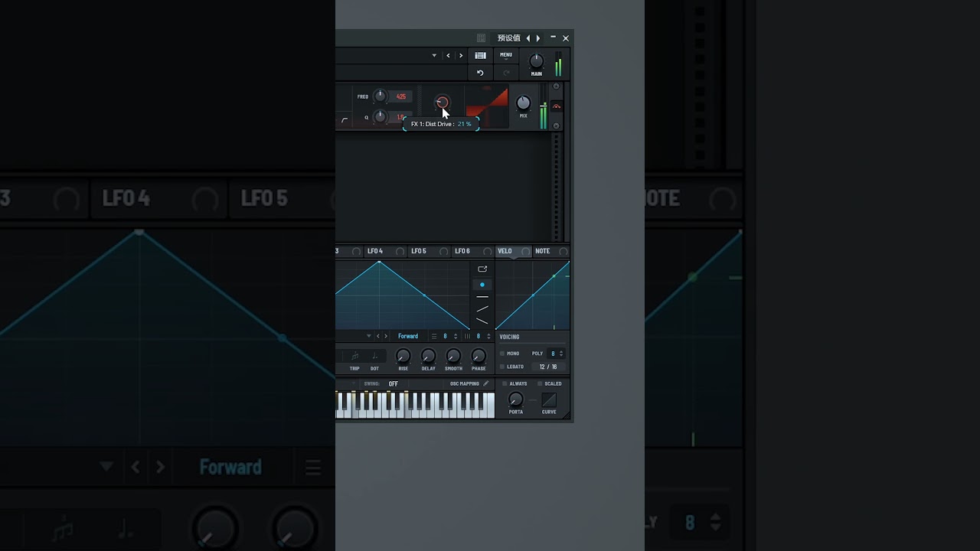Click the LFO RISE knob
This screenshot has width=980, height=551.
click(x=403, y=356)
